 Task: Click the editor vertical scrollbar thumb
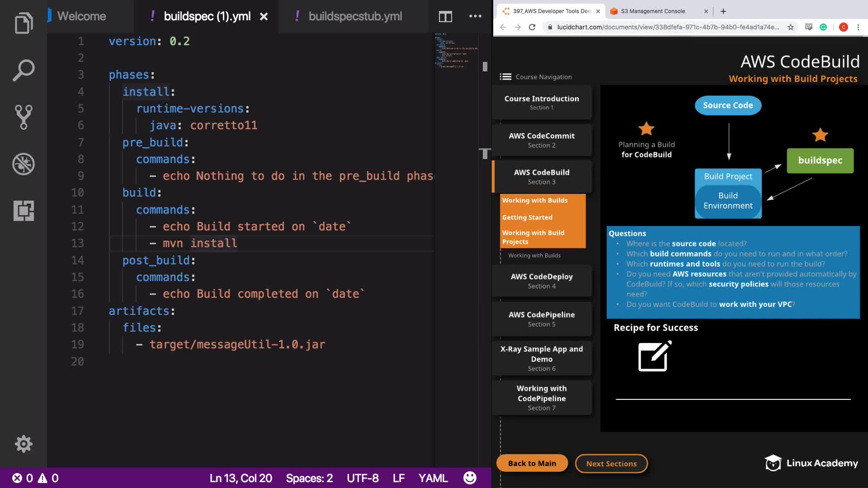(x=485, y=67)
